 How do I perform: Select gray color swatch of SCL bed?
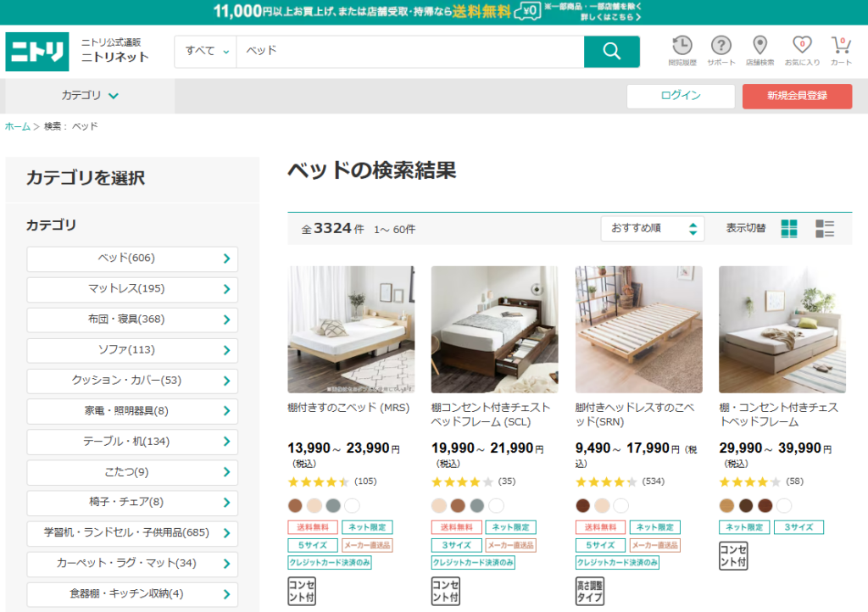pos(477,505)
